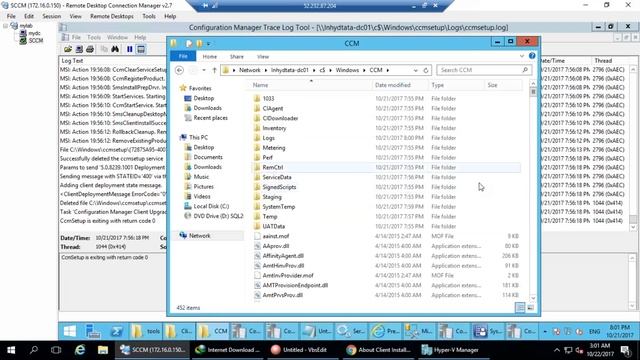Viewport: 640px width, 360px height.
Task: Open Task View on host taskbar
Action: tap(56, 350)
